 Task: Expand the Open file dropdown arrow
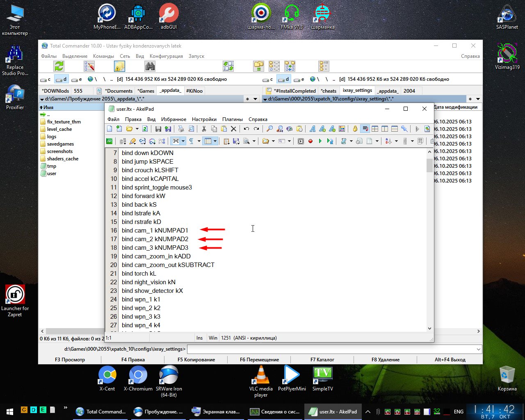(x=137, y=129)
